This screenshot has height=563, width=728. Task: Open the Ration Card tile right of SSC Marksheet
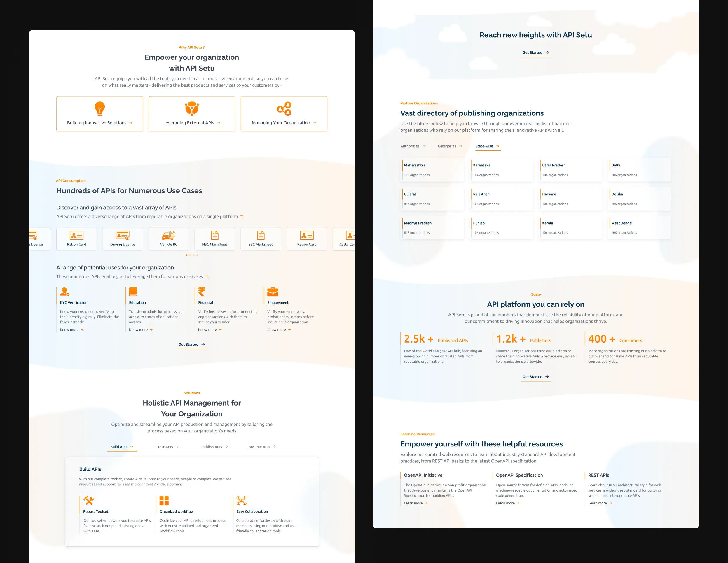pyautogui.click(x=307, y=239)
